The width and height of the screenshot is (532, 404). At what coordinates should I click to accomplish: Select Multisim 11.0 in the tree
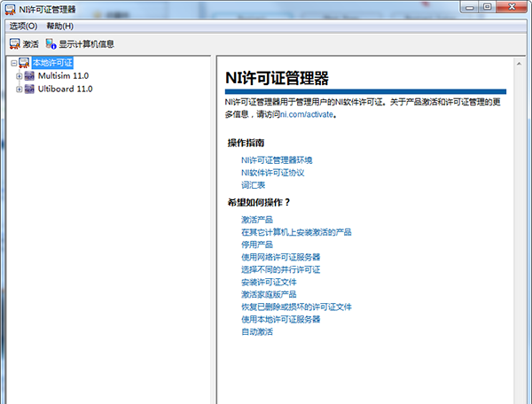click(63, 76)
